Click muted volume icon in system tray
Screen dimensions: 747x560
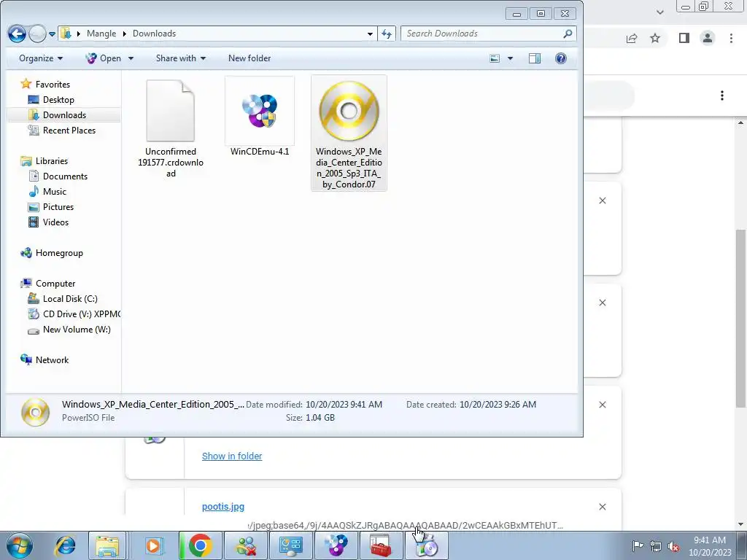[673, 546]
